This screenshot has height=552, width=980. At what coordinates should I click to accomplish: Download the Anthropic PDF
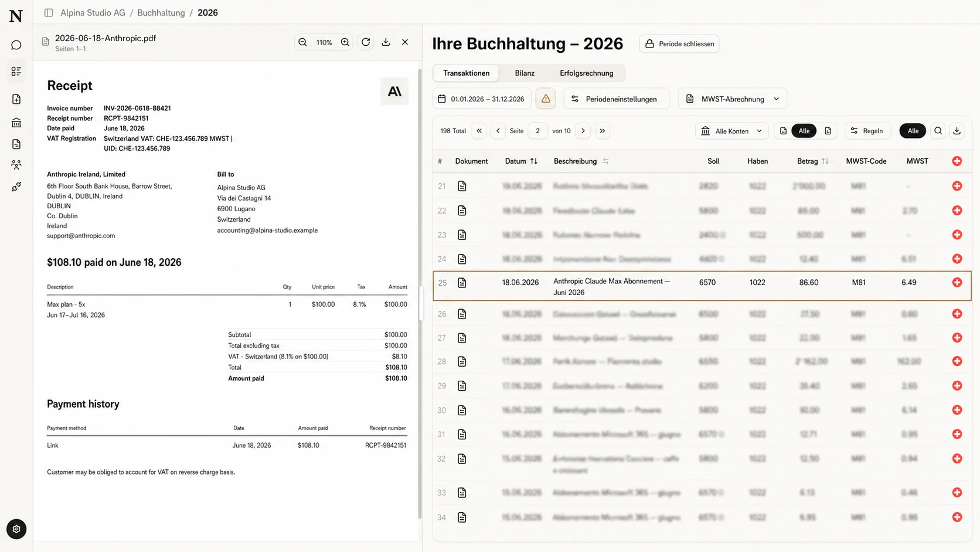pos(386,42)
